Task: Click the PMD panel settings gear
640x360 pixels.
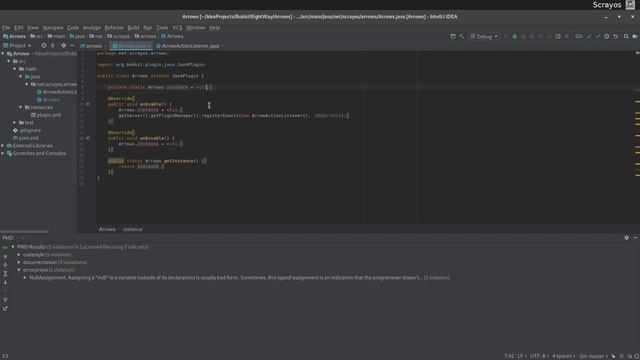Action: [x=627, y=238]
